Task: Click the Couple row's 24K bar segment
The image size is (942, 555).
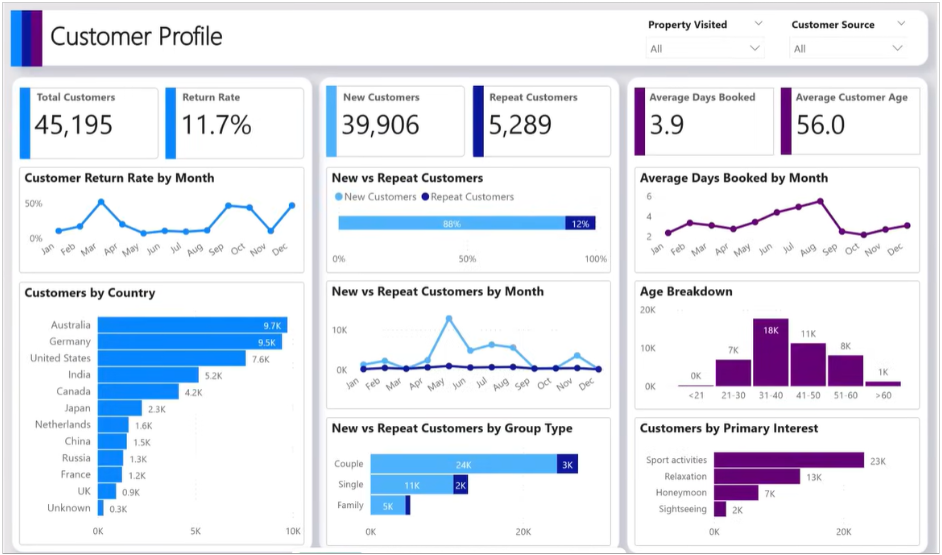Action: (x=463, y=464)
